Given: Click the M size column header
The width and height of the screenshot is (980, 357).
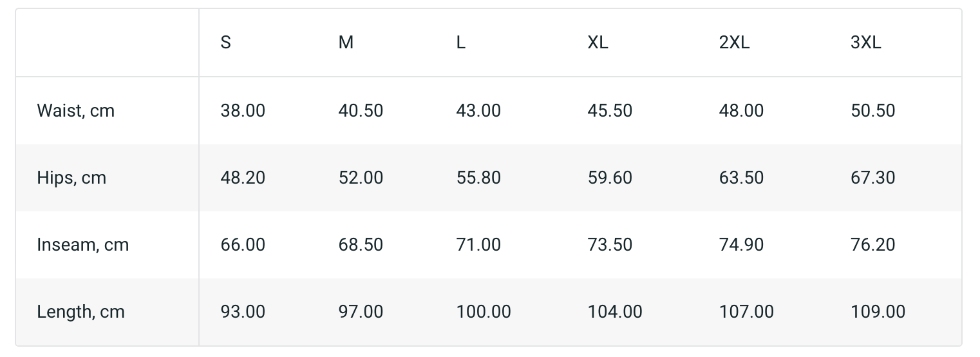Looking at the screenshot, I should tap(346, 43).
